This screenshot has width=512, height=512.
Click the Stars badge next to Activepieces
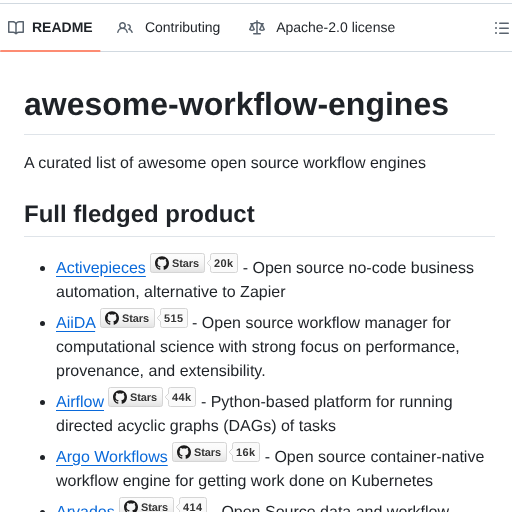click(x=177, y=263)
